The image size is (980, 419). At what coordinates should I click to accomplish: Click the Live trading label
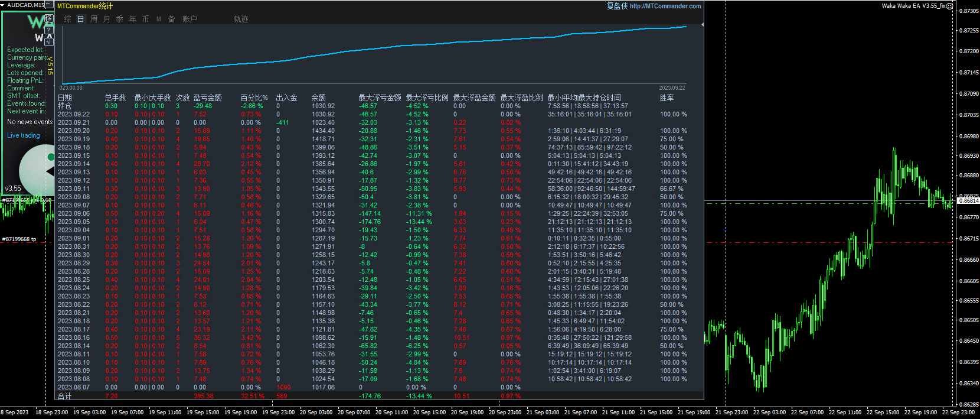(24, 135)
